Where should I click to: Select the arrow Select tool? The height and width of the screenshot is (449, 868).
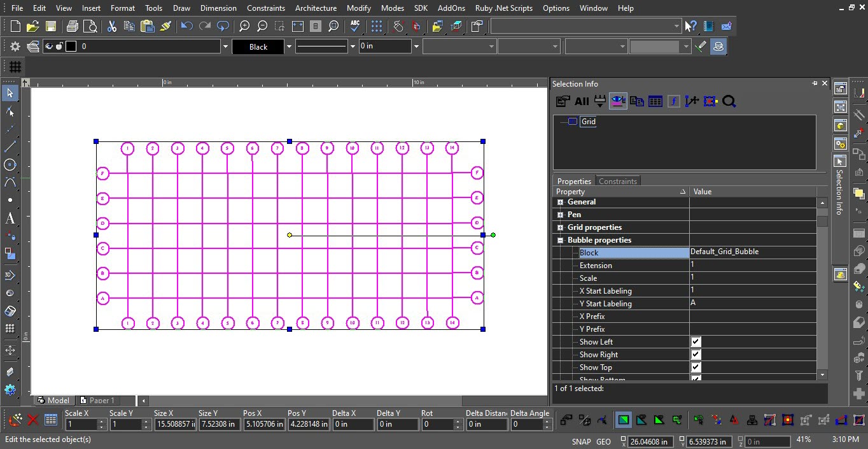coord(10,93)
